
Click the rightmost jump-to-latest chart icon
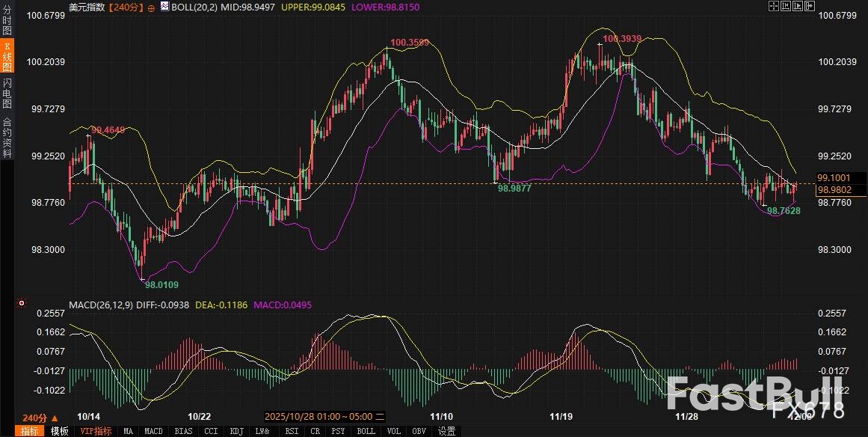tap(811, 7)
